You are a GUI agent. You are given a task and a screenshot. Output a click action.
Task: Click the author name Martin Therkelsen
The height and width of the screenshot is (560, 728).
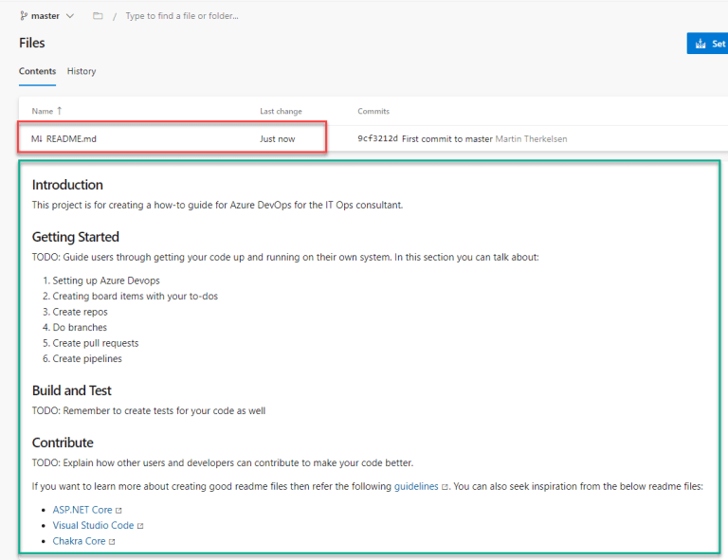coord(531,138)
